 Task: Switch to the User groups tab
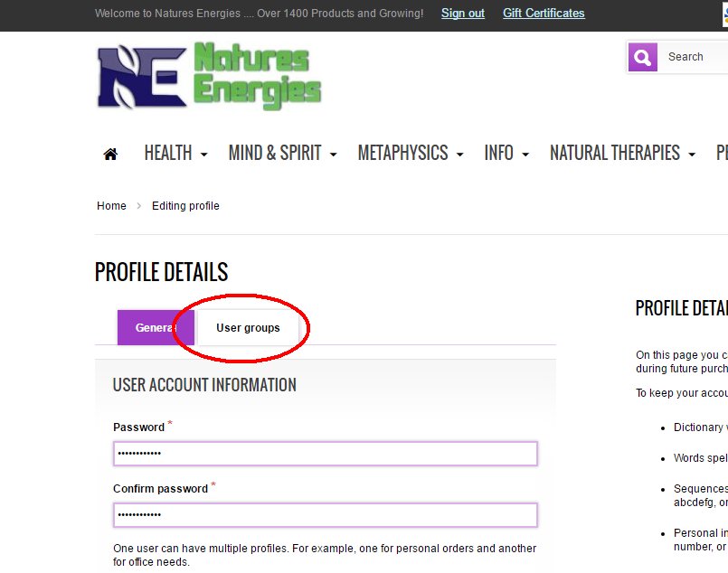pos(248,327)
